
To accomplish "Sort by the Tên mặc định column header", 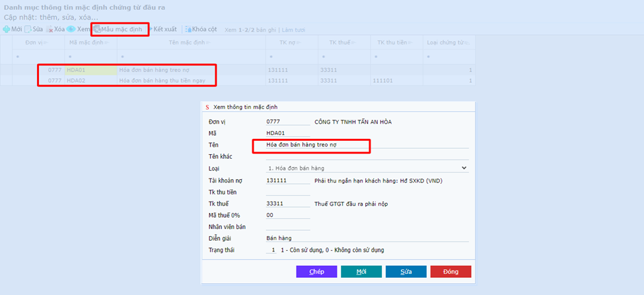I will [191, 42].
